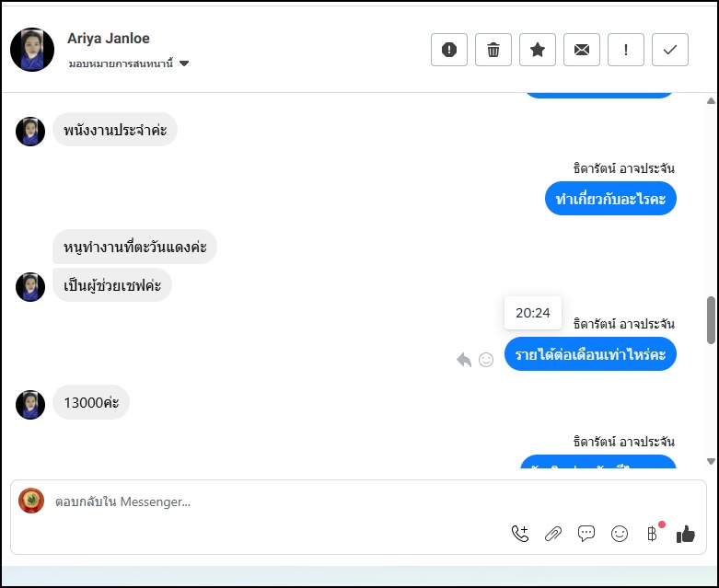Open emoji picker in reply box
The width and height of the screenshot is (719, 588).
[620, 534]
